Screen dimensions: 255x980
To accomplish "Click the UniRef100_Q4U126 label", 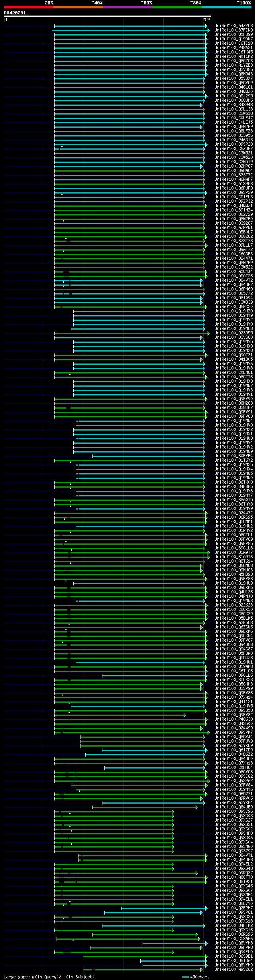I will 233,592.
